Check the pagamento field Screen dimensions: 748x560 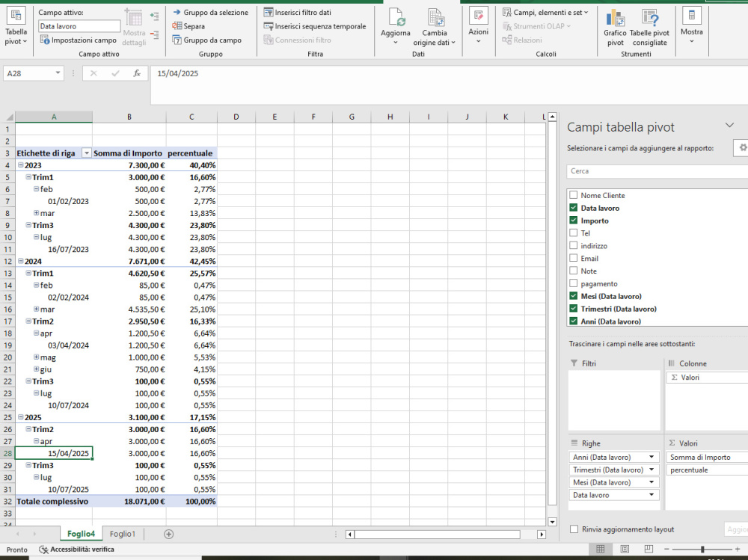(x=574, y=283)
